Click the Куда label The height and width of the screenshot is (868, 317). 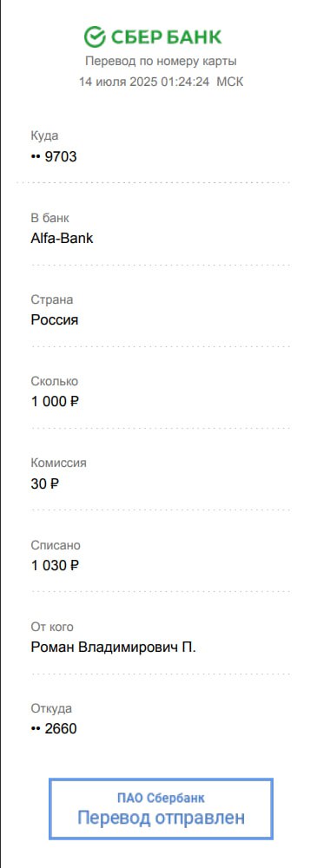point(44,135)
